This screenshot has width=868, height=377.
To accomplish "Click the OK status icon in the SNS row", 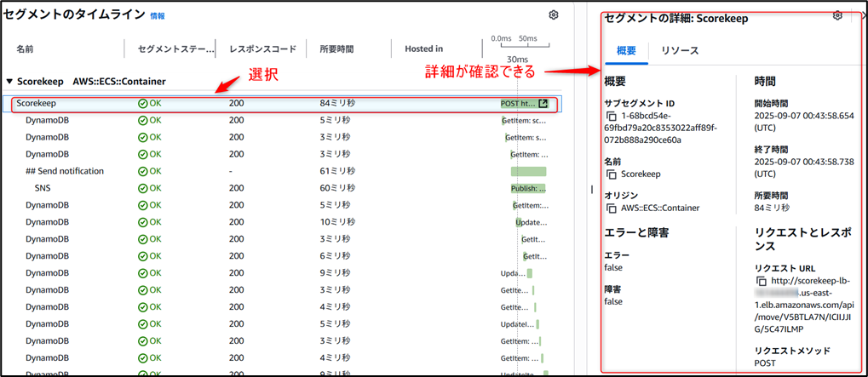I will 143,188.
